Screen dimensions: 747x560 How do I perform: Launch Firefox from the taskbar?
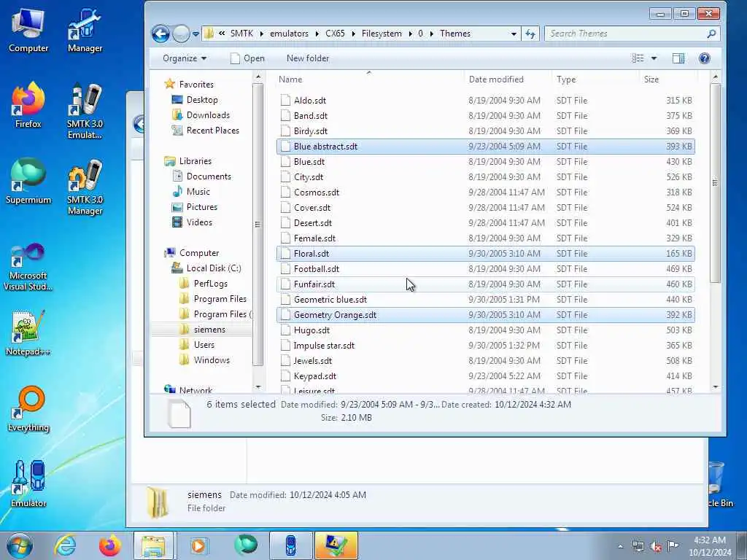109,545
